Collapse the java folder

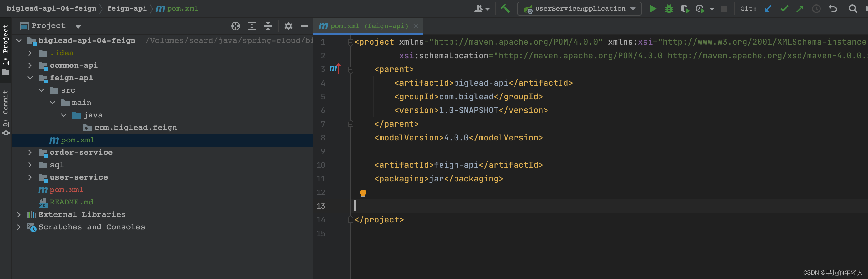64,116
